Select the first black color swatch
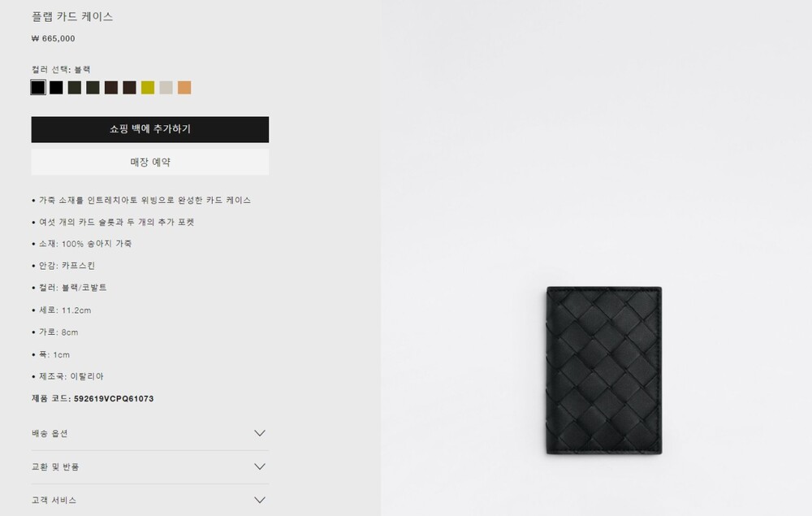 (38, 88)
